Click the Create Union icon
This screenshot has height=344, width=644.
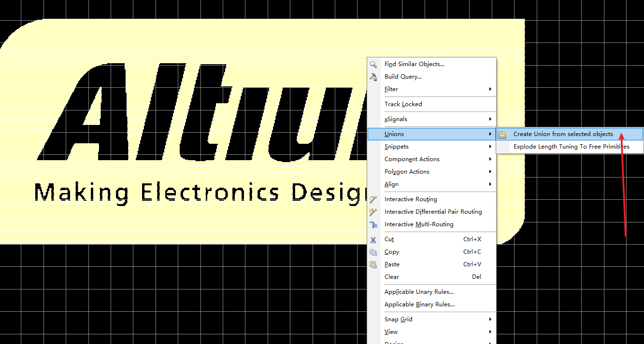click(502, 135)
